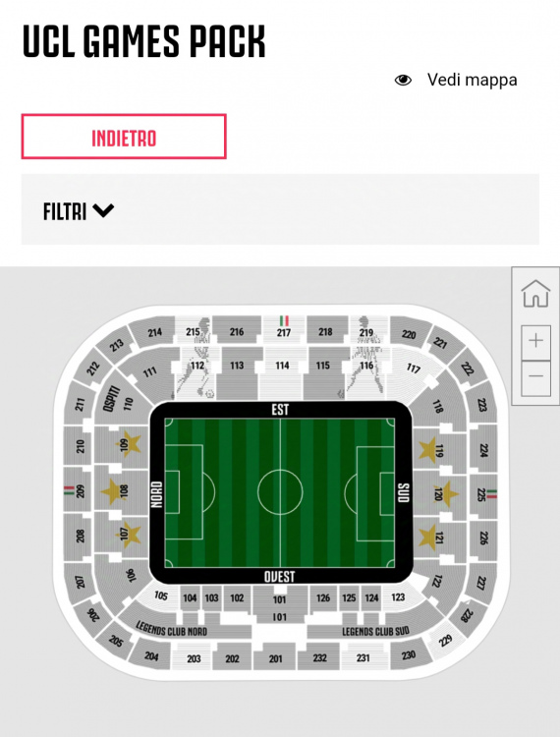Select the Ospiti sector 110

point(122,400)
